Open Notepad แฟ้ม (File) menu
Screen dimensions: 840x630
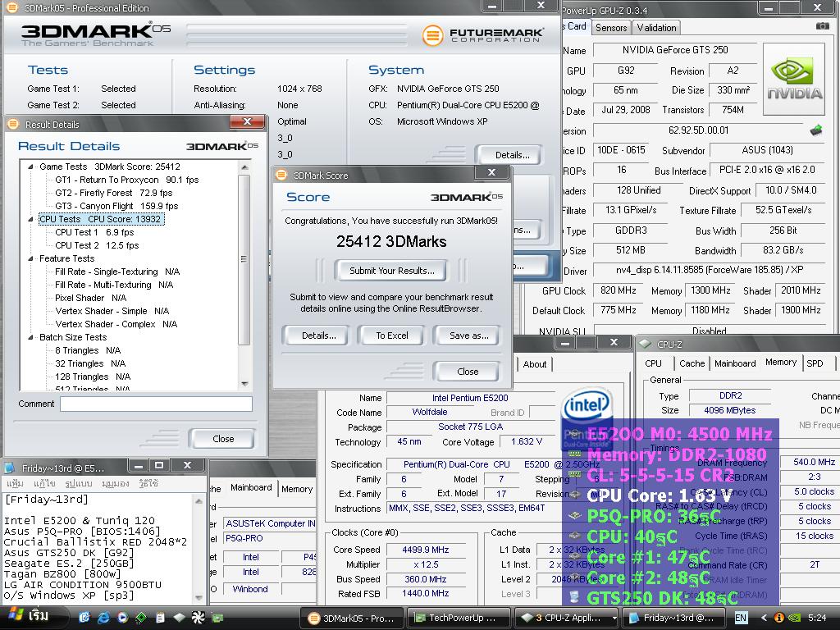[x=15, y=483]
